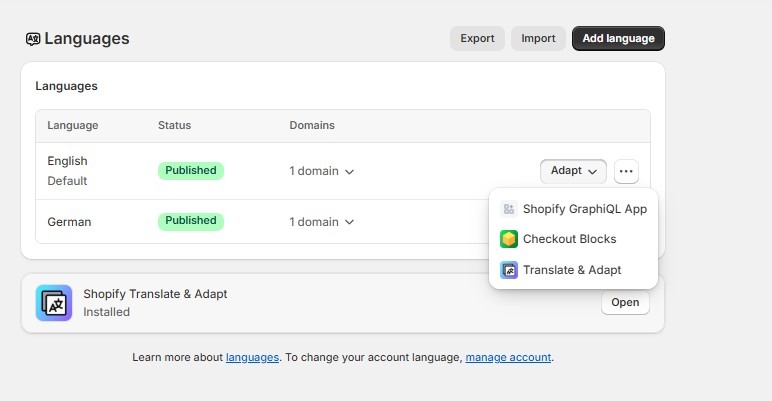
Task: Click the Status column header
Action: [174, 126]
